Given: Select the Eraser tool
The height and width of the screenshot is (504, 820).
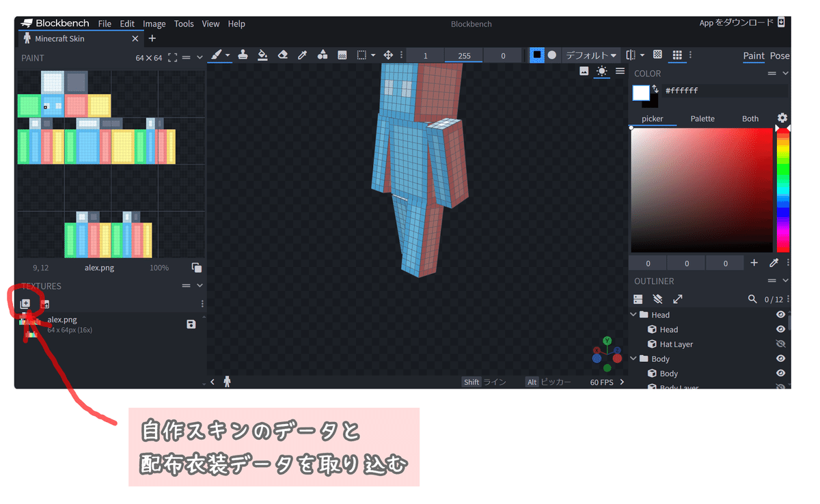Looking at the screenshot, I should (x=283, y=55).
